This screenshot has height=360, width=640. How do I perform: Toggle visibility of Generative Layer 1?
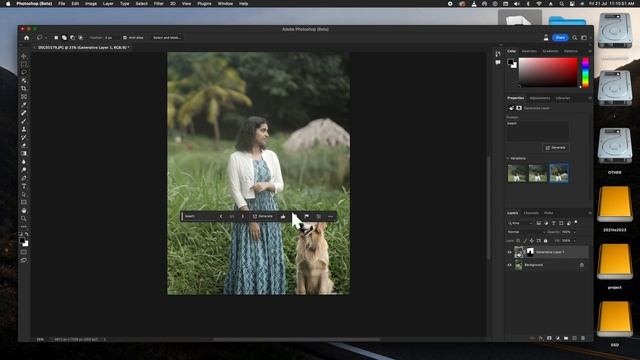[x=509, y=252]
